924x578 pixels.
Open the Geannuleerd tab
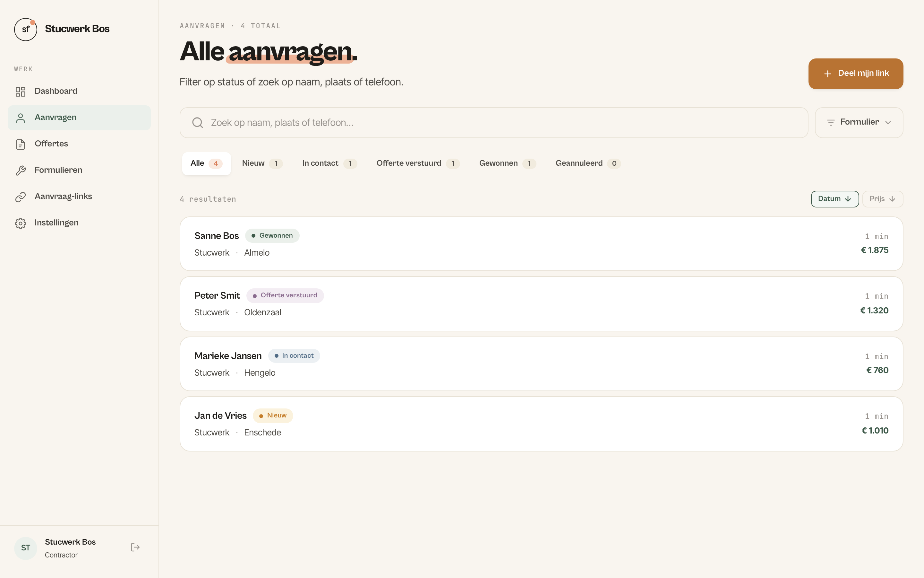click(588, 164)
